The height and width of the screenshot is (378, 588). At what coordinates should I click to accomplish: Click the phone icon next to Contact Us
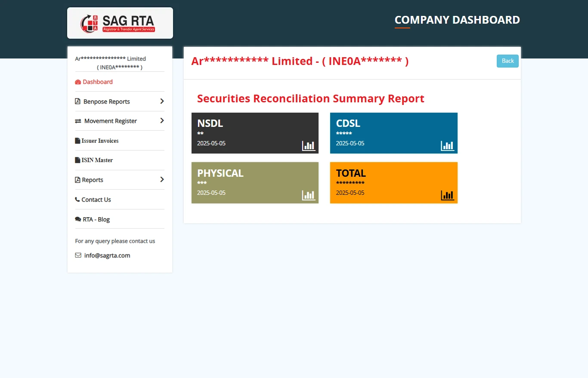[77, 200]
